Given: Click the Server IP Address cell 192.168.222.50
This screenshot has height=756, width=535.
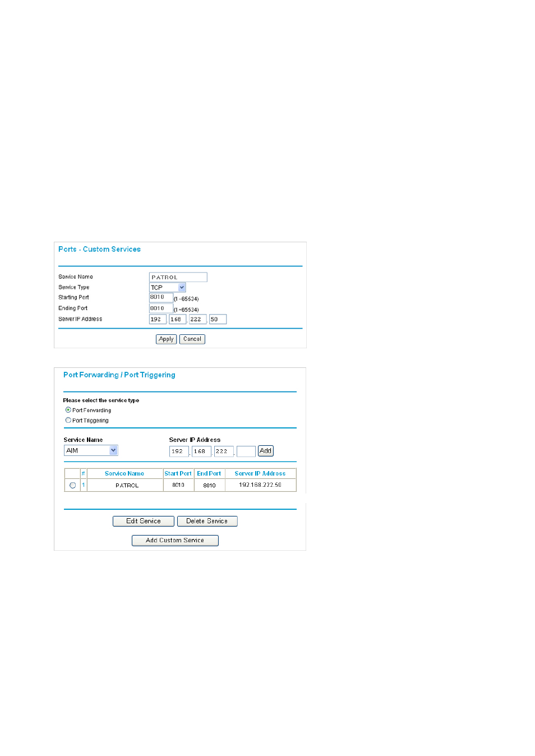Looking at the screenshot, I should point(260,485).
